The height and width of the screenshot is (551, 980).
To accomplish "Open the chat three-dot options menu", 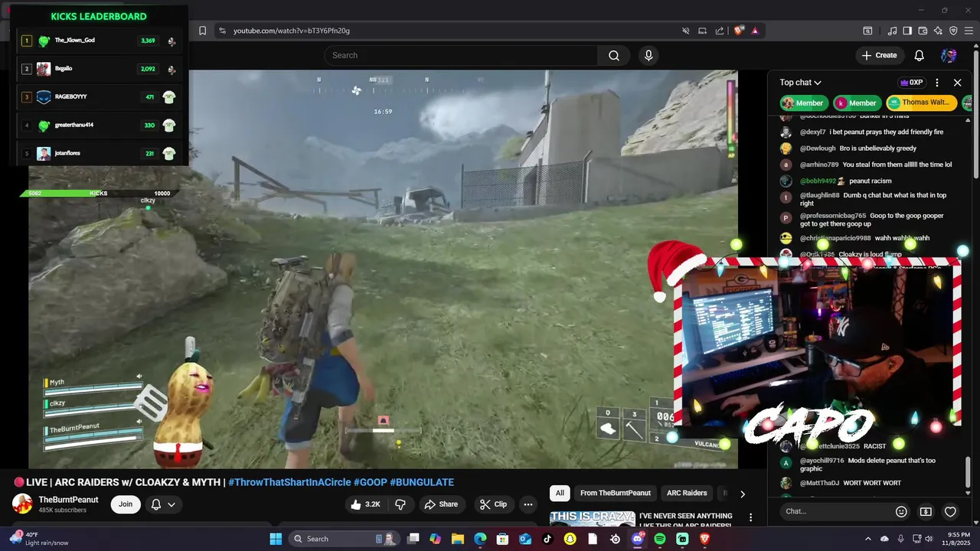I will (x=937, y=83).
